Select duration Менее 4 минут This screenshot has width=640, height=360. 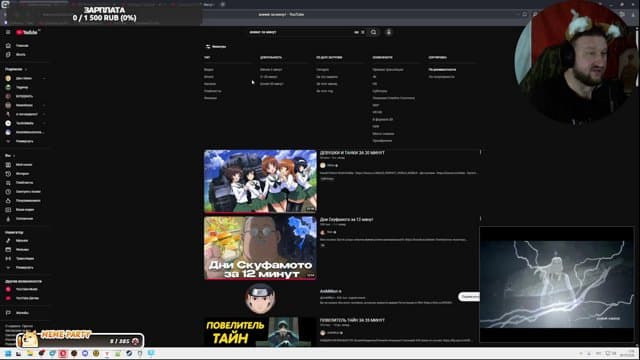coord(271,69)
